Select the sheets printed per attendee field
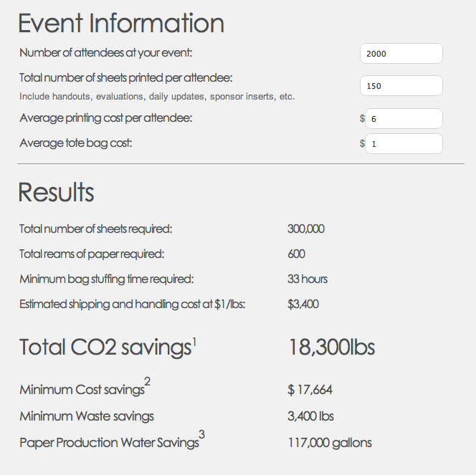This screenshot has height=475, width=476. click(x=401, y=85)
